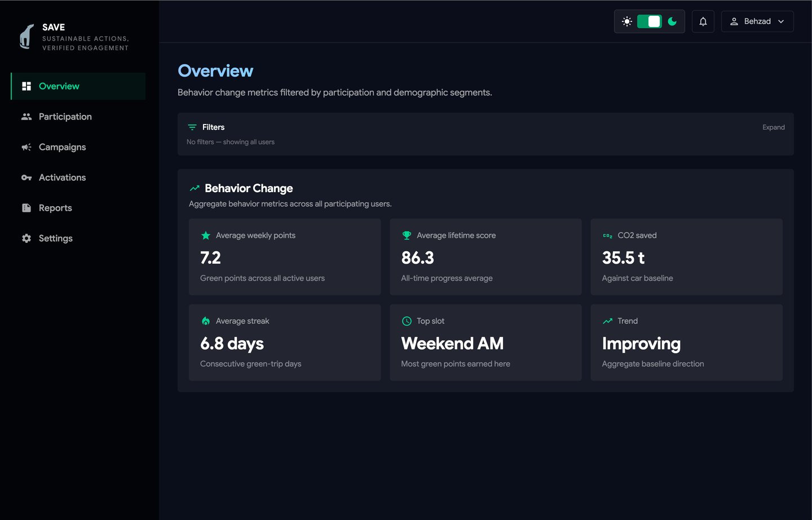812x520 pixels.
Task: Click the star icon on Average weekly points
Action: pyautogui.click(x=206, y=235)
